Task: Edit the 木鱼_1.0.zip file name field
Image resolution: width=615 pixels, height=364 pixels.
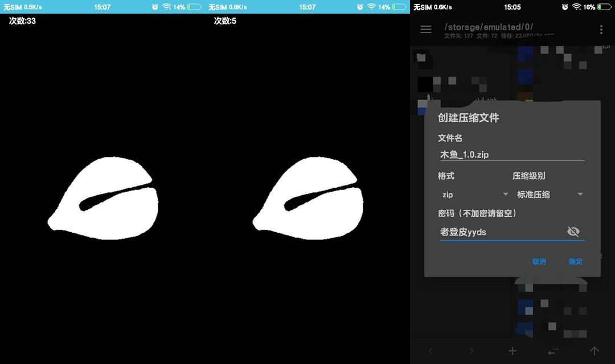Action: 511,155
